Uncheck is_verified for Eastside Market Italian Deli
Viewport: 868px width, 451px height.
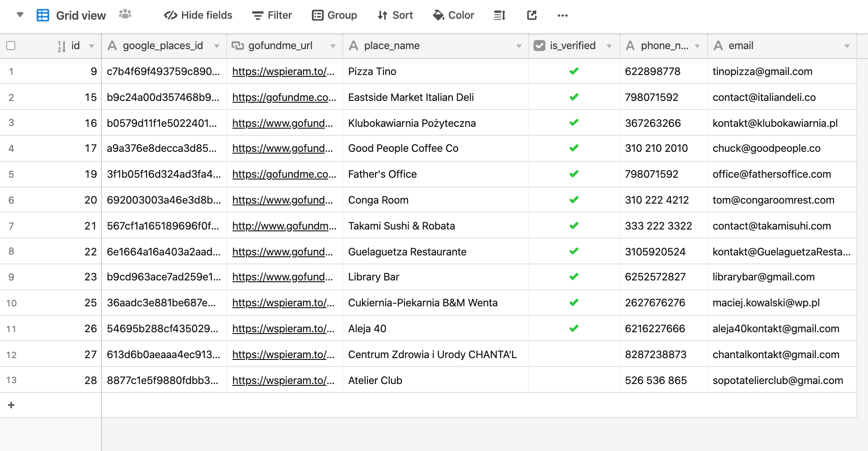click(574, 97)
